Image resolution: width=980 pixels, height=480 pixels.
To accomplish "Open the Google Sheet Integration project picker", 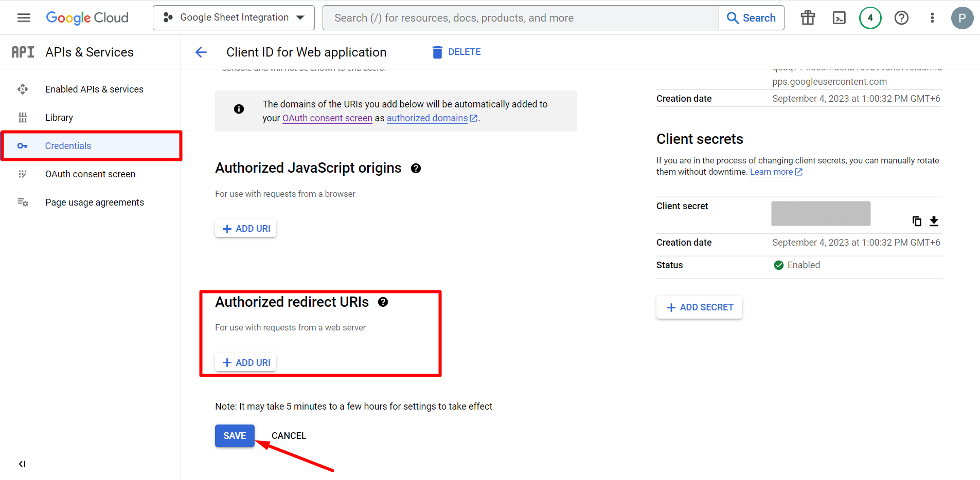I will coord(234,18).
